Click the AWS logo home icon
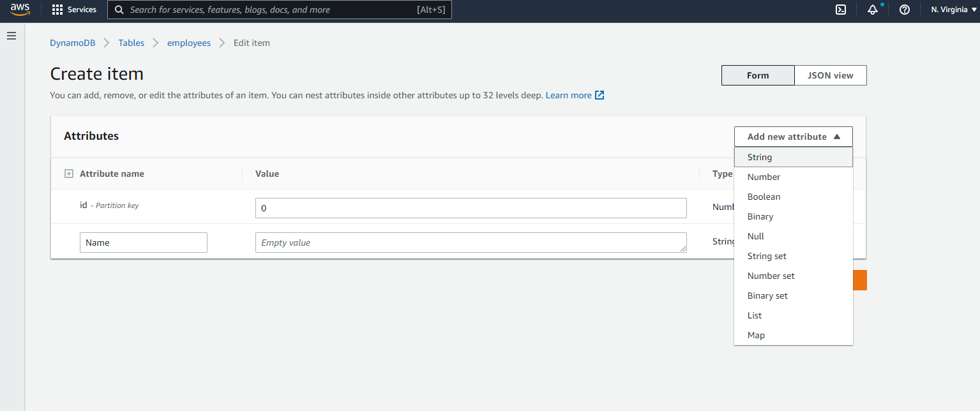980x411 pixels. coord(20,10)
